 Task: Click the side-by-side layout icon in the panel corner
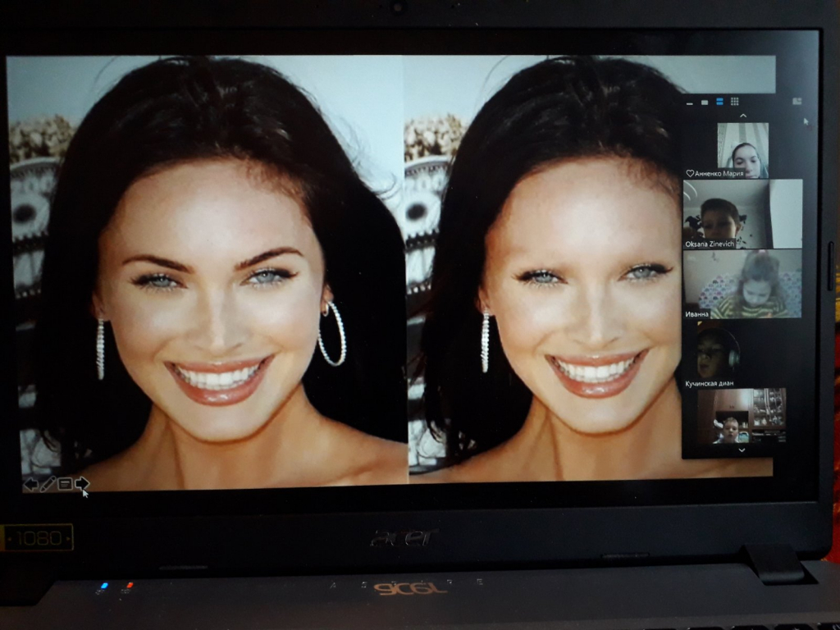pyautogui.click(x=797, y=101)
